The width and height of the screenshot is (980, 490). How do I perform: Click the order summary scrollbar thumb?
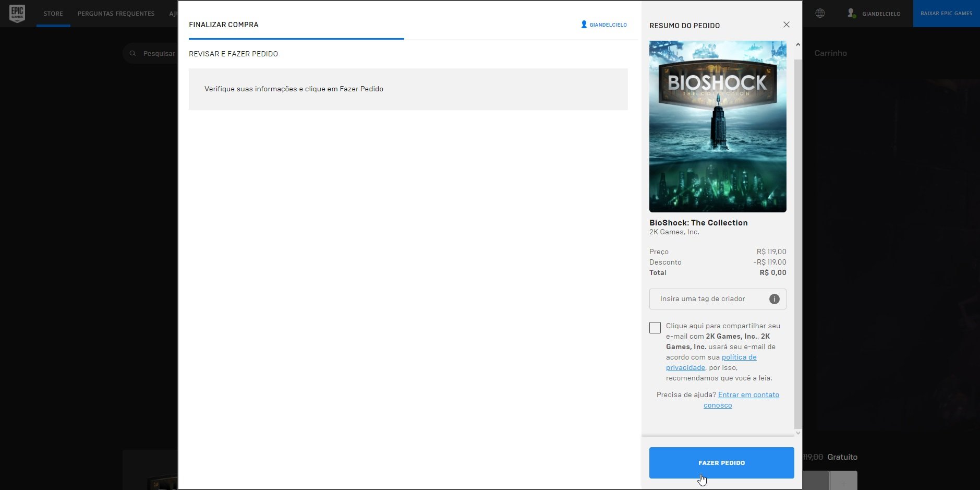click(x=798, y=243)
